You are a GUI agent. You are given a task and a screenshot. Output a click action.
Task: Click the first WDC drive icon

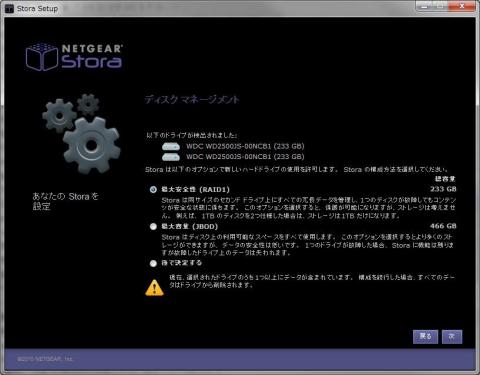click(x=171, y=146)
